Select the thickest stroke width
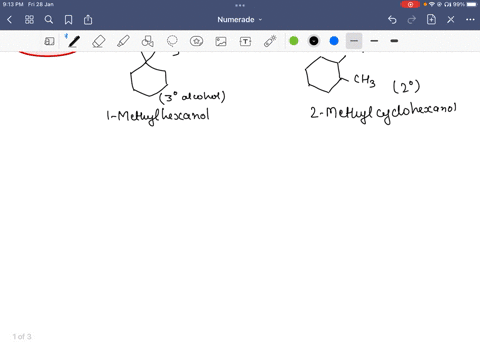Viewport: 480px width, 360px height. pyautogui.click(x=394, y=41)
